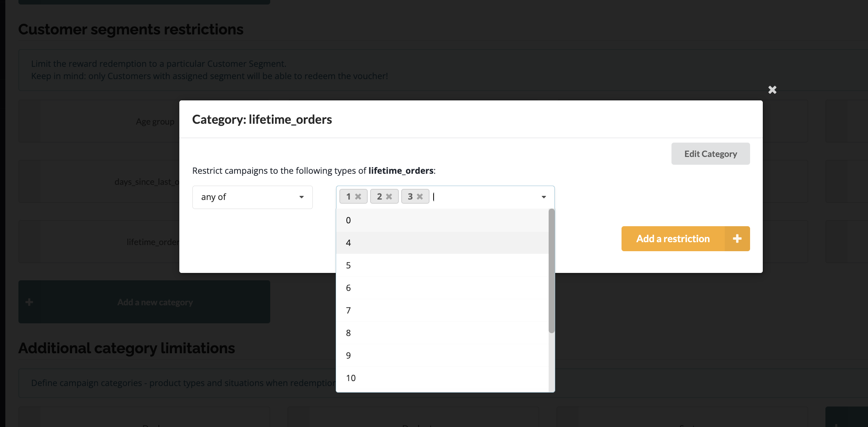Pick option 9 from the list

442,355
